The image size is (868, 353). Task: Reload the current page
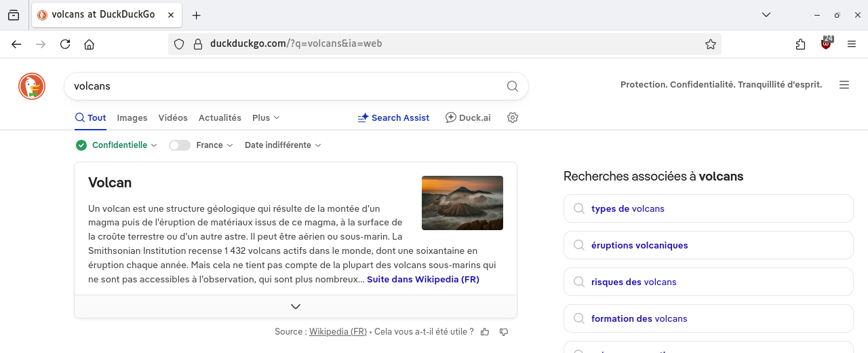(65, 44)
